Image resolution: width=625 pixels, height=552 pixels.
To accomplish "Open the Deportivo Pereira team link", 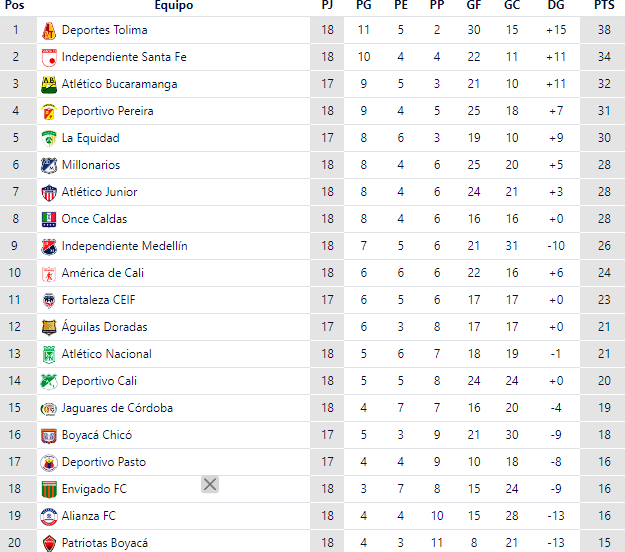I will [107, 111].
